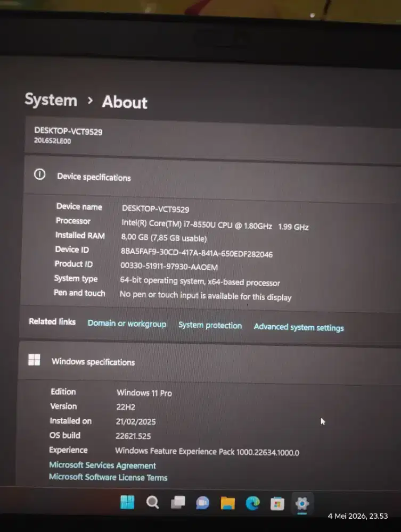401x532 pixels.
Task: Click the Pen and touch label
Action: [79, 293]
